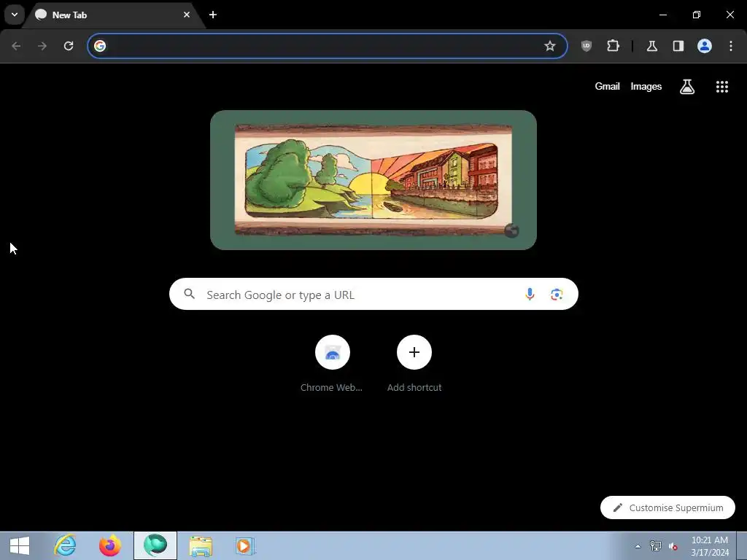Open the Images link

646,86
